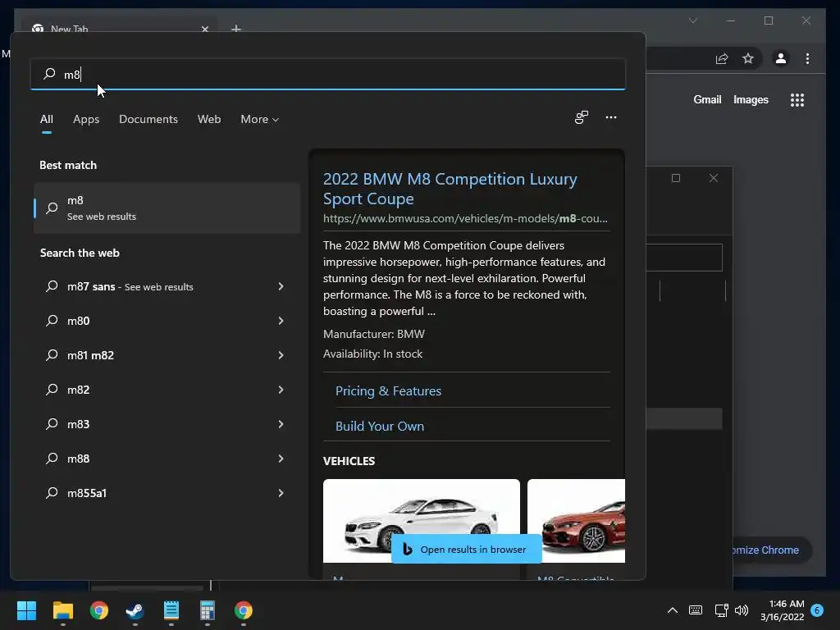
Task: Open the 2022 BMW M8 Competition title link
Action: point(450,189)
